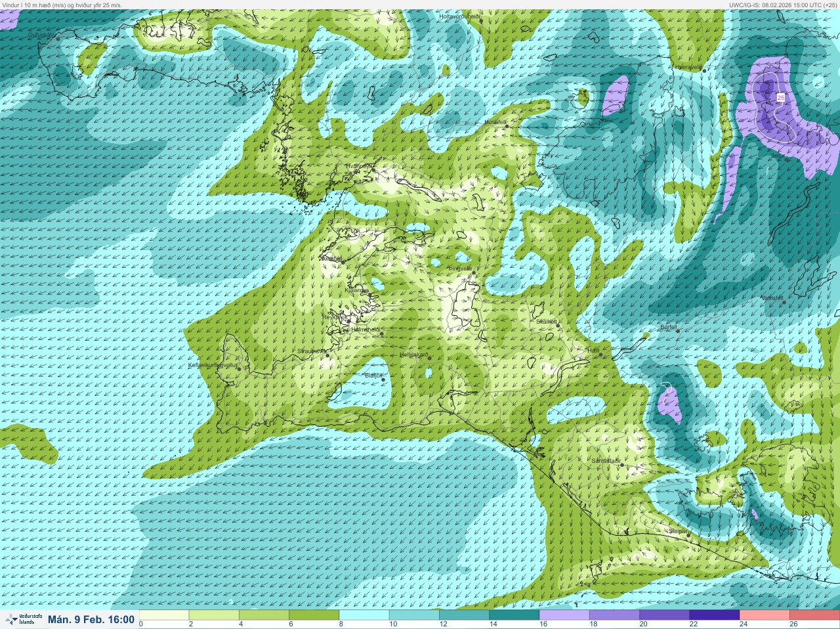Click the Vatnsfell place label

pos(772,298)
